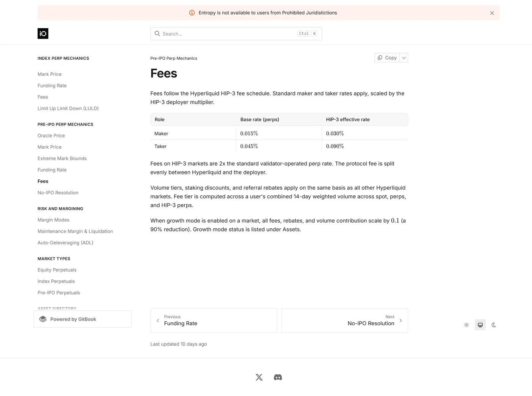Open Funding Rate under Pre-IPO Perp Mechanics

52,170
